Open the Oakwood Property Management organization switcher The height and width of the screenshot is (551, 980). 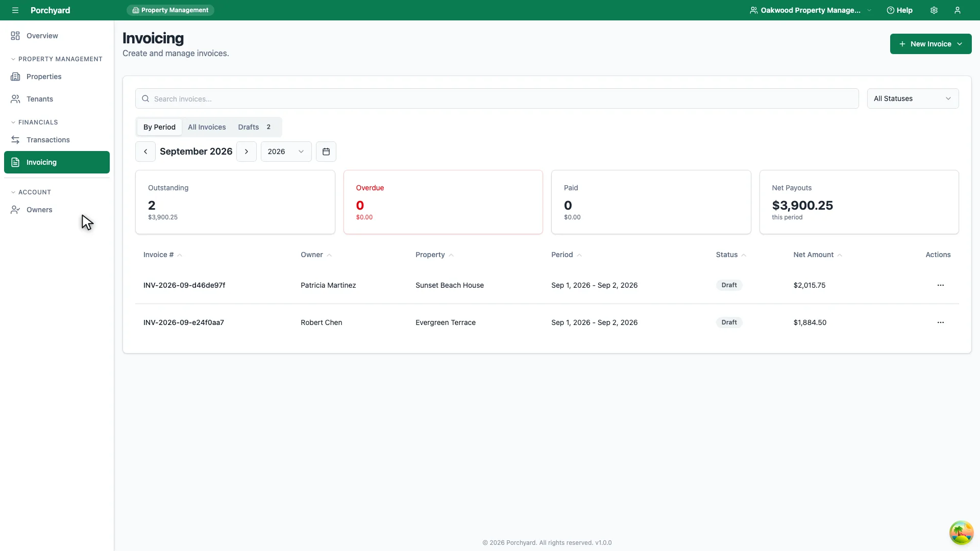tap(811, 10)
